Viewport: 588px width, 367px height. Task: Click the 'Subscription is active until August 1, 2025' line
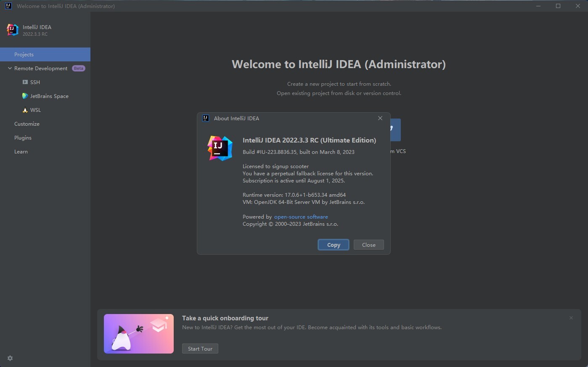point(294,181)
